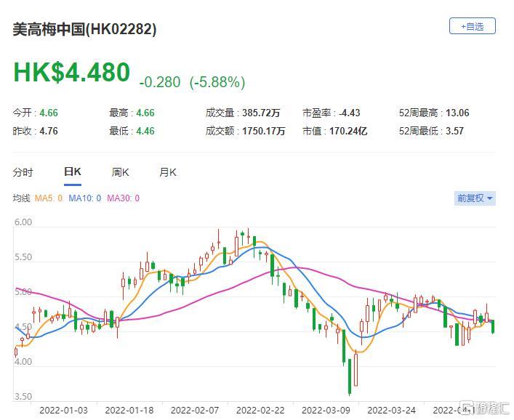Click the 昨收 previous close 4.76
Viewport: 514px width, 420px height.
coord(49,131)
